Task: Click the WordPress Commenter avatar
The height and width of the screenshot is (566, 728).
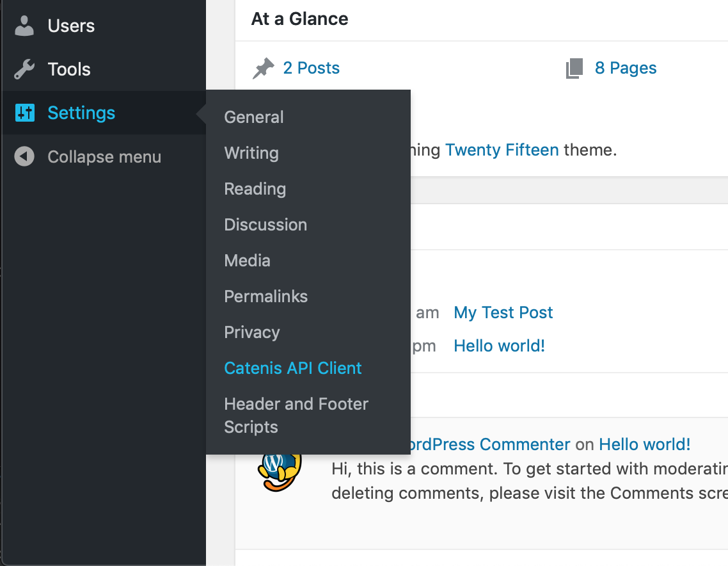Action: pyautogui.click(x=280, y=472)
